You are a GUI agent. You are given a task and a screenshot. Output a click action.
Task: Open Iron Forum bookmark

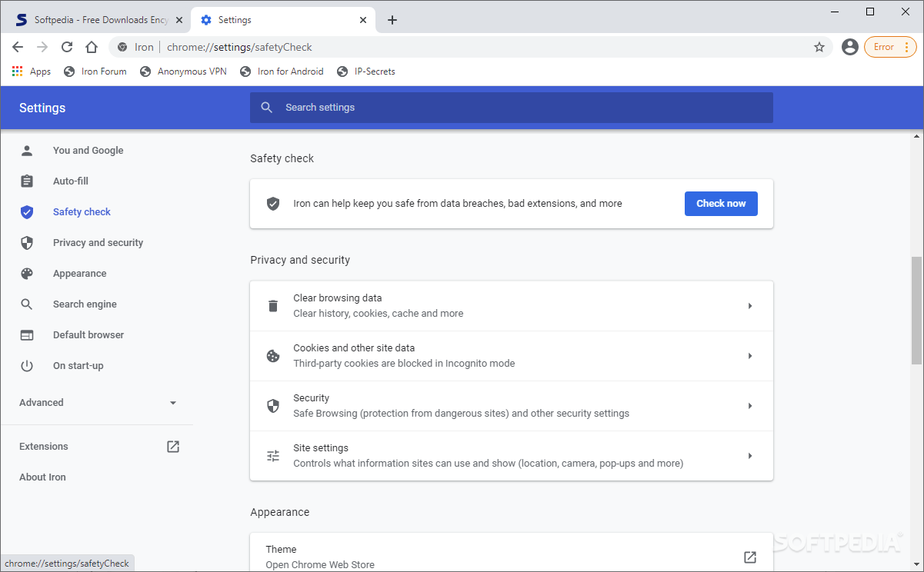point(95,71)
